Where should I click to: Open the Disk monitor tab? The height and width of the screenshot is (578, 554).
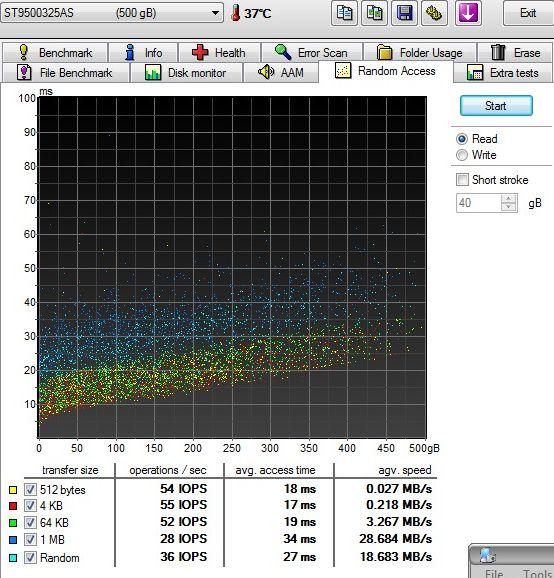point(187,73)
